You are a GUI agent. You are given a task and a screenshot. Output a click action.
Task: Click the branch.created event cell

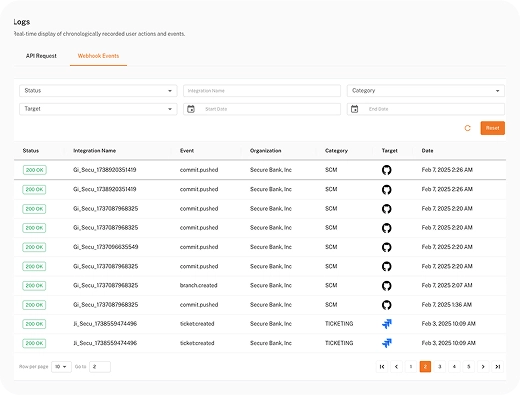pos(198,285)
